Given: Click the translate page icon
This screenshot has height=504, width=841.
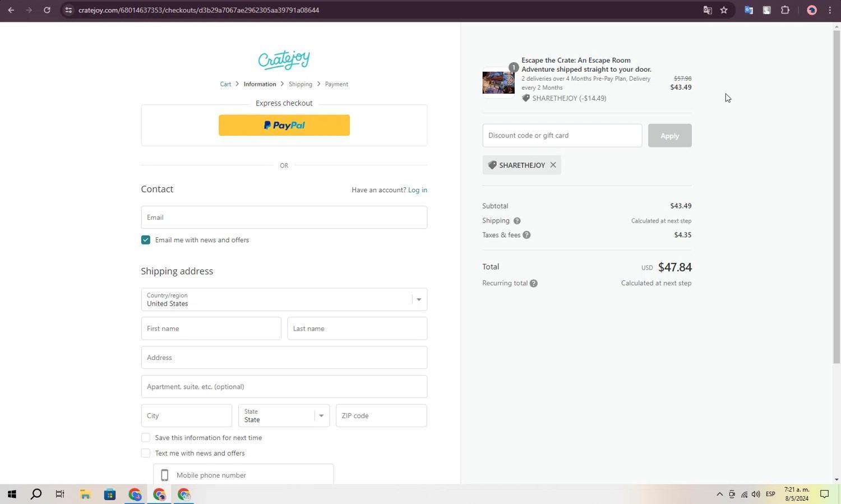Looking at the screenshot, I should tap(708, 10).
